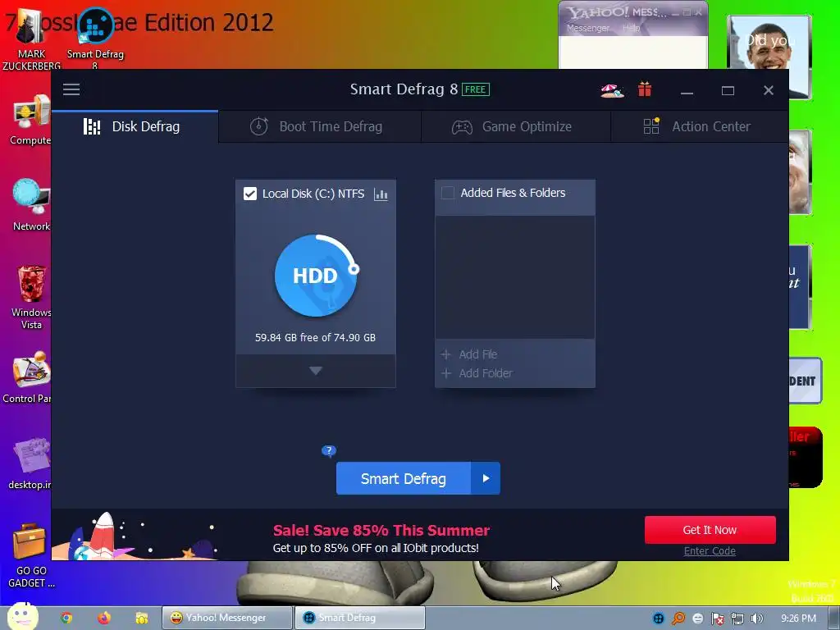Click the magnifier tray icon
Viewport: 840px width, 630px height.
pyautogui.click(x=678, y=619)
